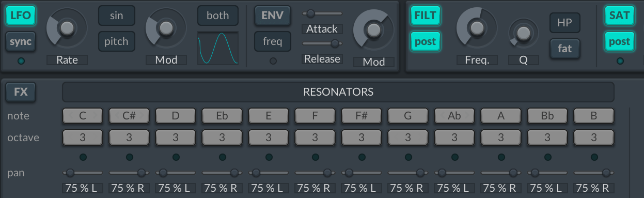This screenshot has width=644, height=198.
Task: Click the indicator LED under F resonator
Action: (315, 157)
